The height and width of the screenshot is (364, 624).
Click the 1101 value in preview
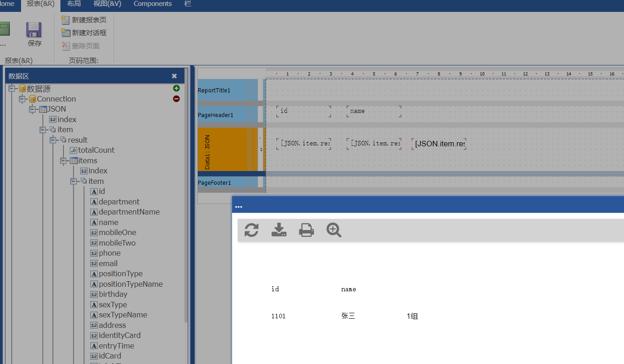pyautogui.click(x=278, y=316)
